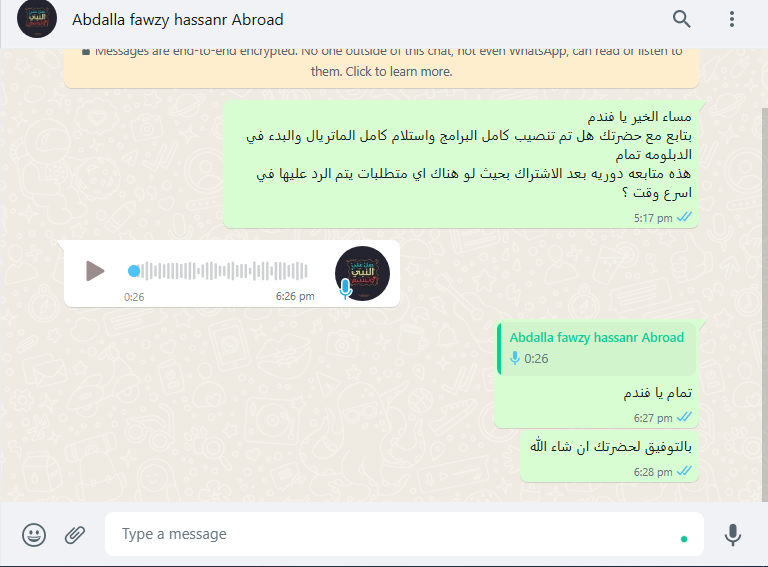Viewport: 768px width, 567px height.
Task: Click the mic icon in quoted reply
Action: tap(515, 358)
